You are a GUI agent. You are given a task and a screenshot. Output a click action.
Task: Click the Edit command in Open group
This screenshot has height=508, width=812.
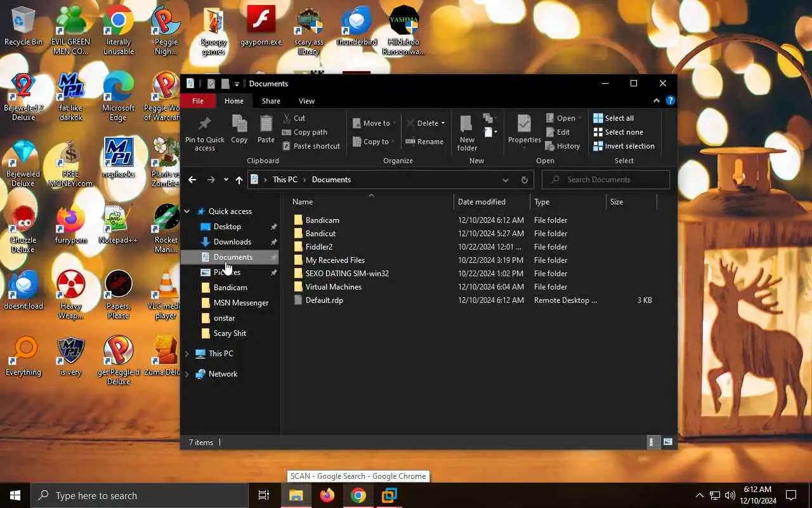[x=558, y=132]
